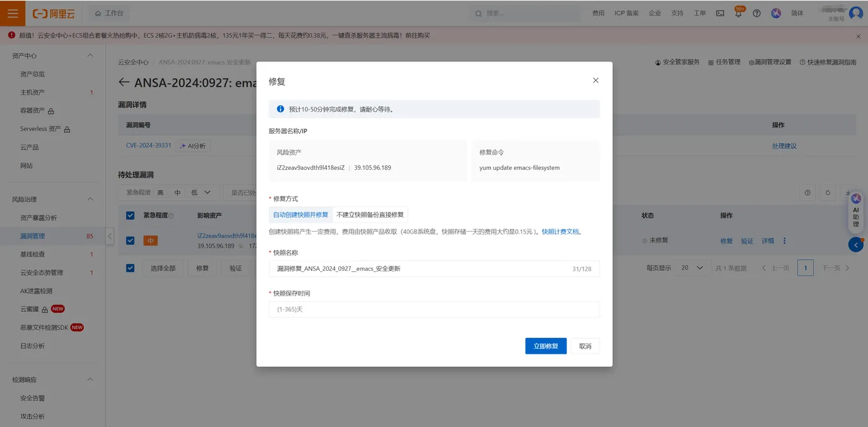Collapse the 资产中心 section
Viewport: 868px width, 427px height.
click(90, 56)
